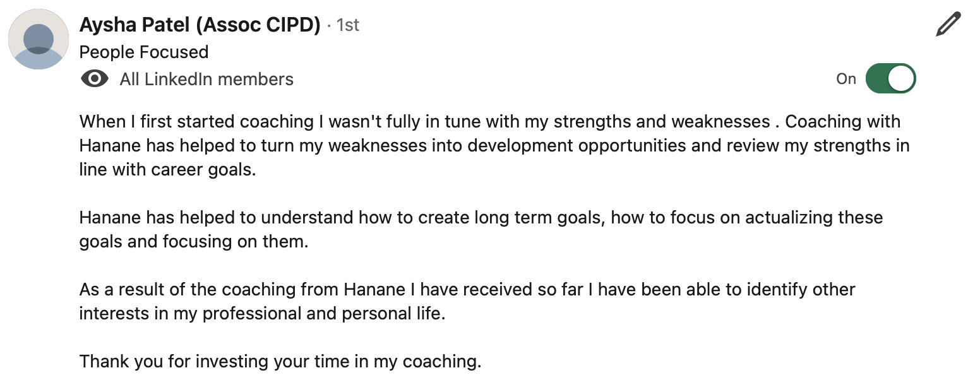The height and width of the screenshot is (380, 980).
Task: Click the pencil edit icon
Action: [x=948, y=24]
